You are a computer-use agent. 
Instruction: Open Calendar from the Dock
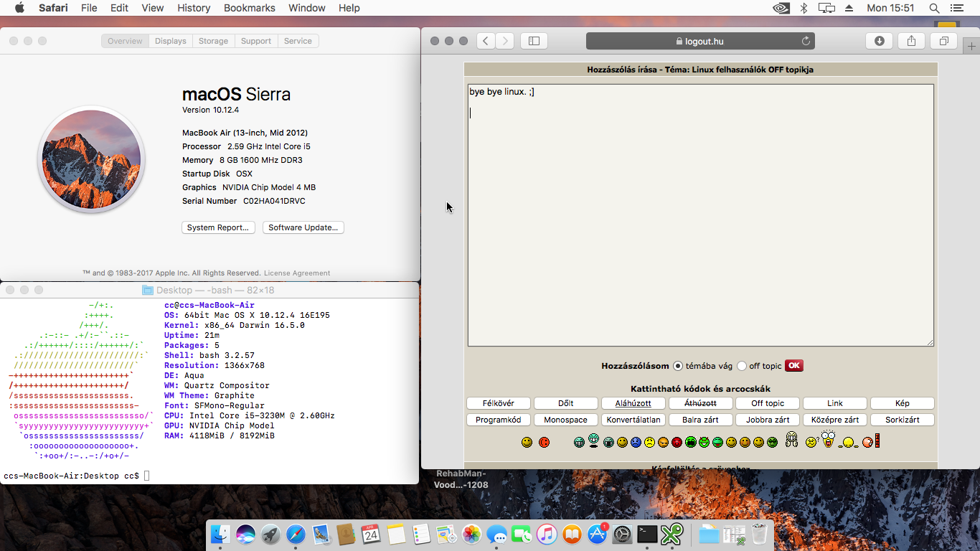coord(371,534)
